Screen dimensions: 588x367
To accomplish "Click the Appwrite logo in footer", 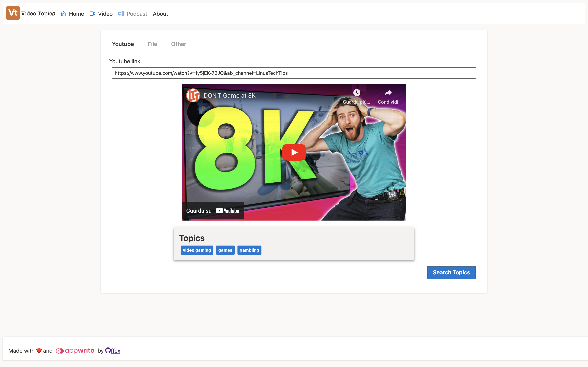I will coord(75,351).
